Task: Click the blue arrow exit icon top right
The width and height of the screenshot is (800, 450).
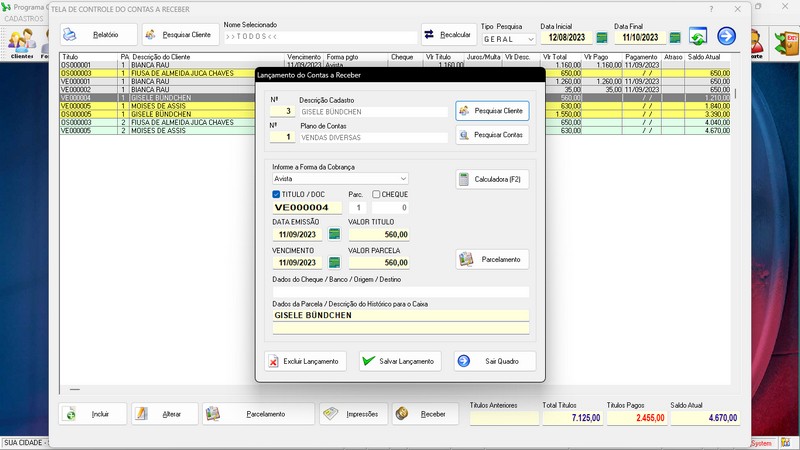Action: click(726, 37)
